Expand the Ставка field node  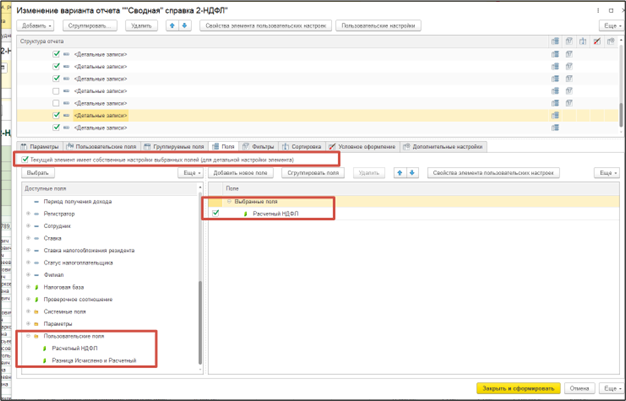point(28,238)
